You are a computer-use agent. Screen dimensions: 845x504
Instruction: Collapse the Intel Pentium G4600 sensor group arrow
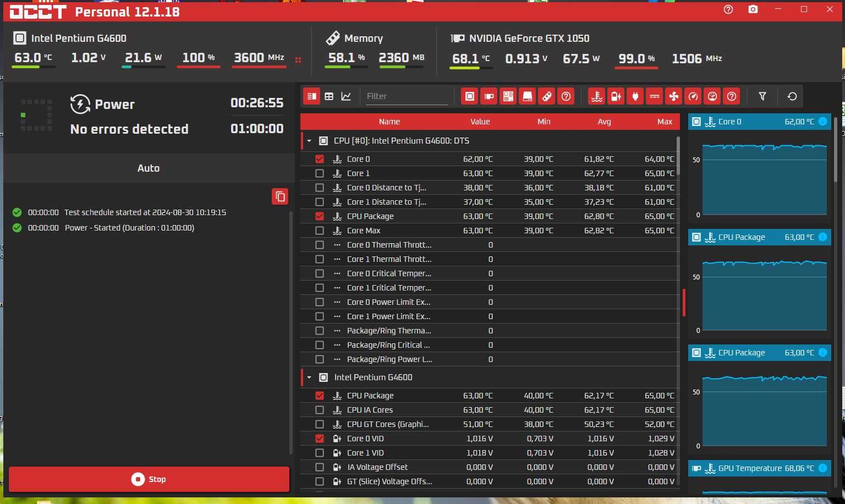coord(309,377)
